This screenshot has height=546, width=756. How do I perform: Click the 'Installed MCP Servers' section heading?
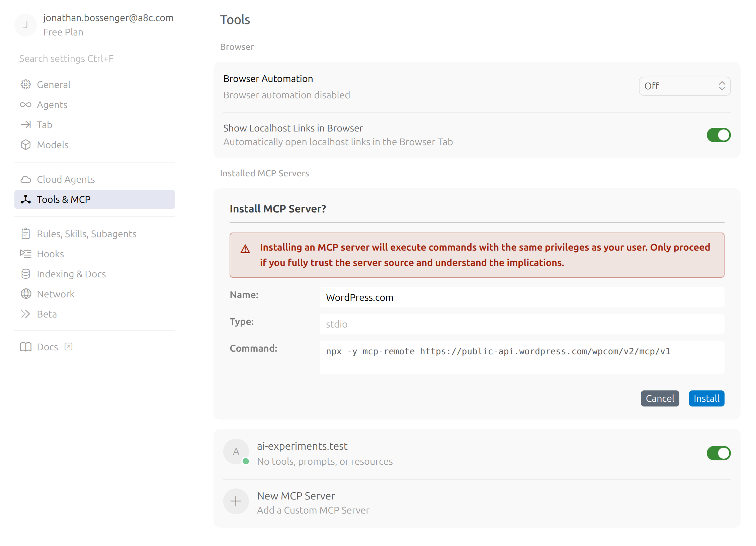[x=264, y=173]
